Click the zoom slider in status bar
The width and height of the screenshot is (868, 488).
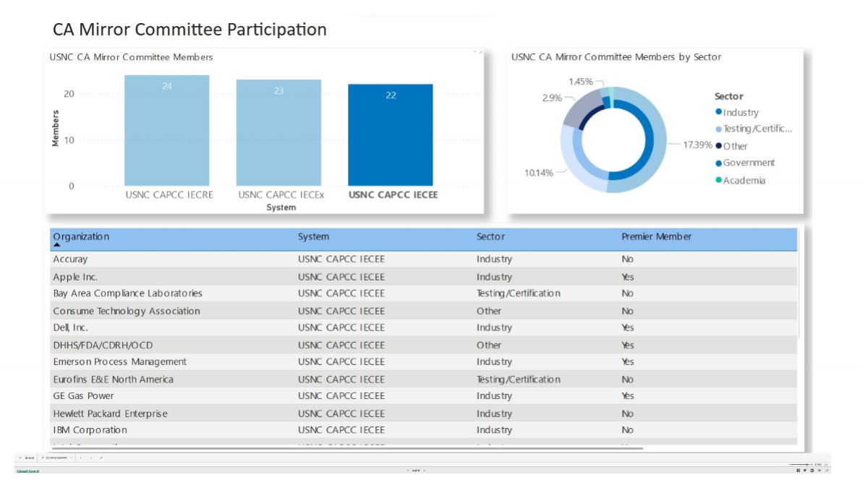(799, 464)
